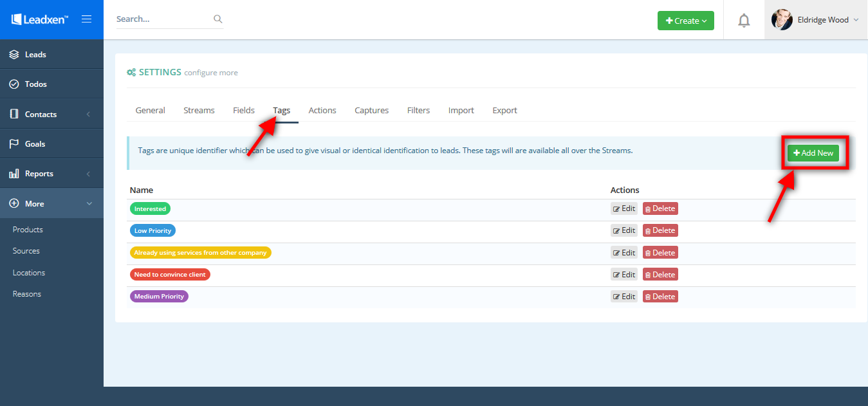Edit the Low Priority tag
The height and width of the screenshot is (406, 868).
(624, 230)
